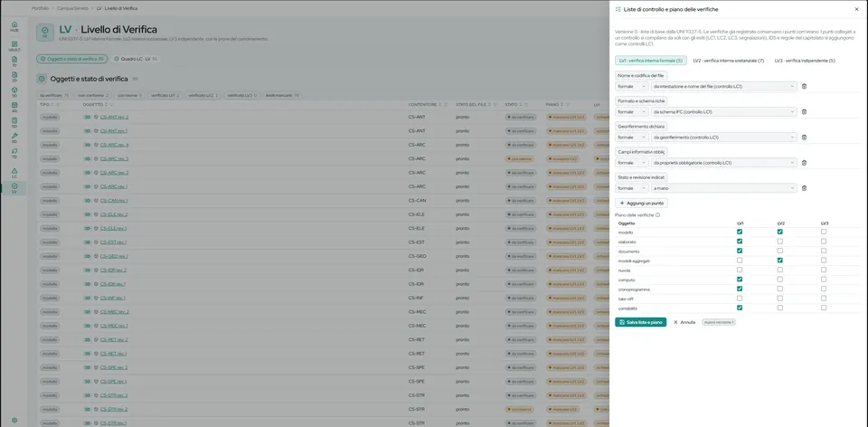Open the 5D sidebar icon
The image size is (868, 427).
pos(14,122)
